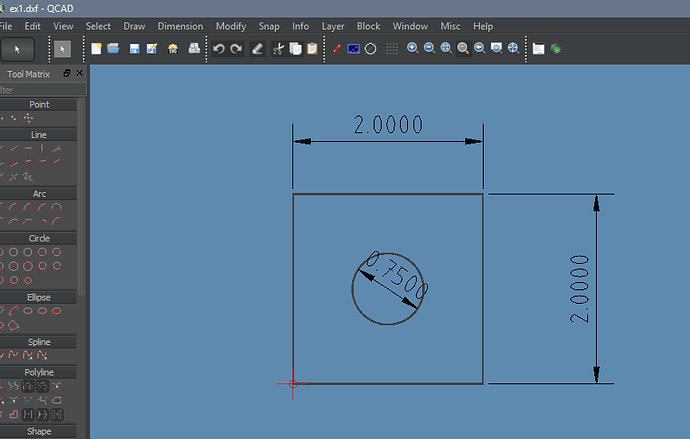The width and height of the screenshot is (690, 439).
Task: Collapse the Spline tools section
Action: 38,342
